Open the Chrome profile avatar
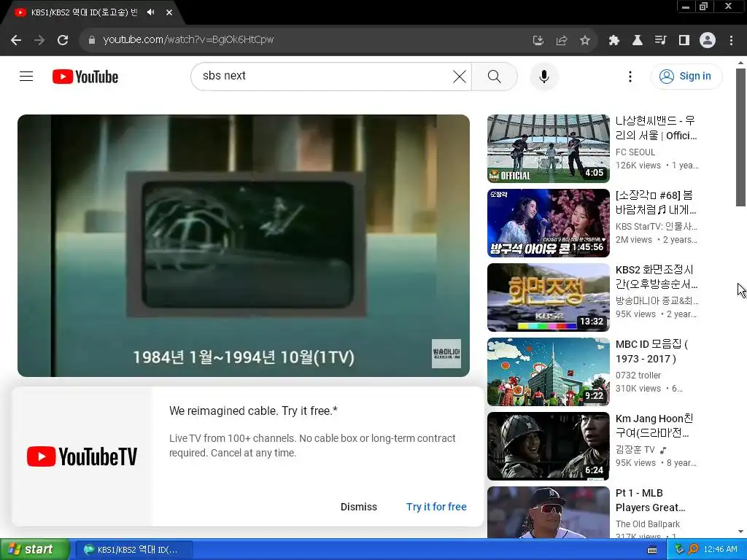This screenshot has height=560, width=747. tap(708, 40)
